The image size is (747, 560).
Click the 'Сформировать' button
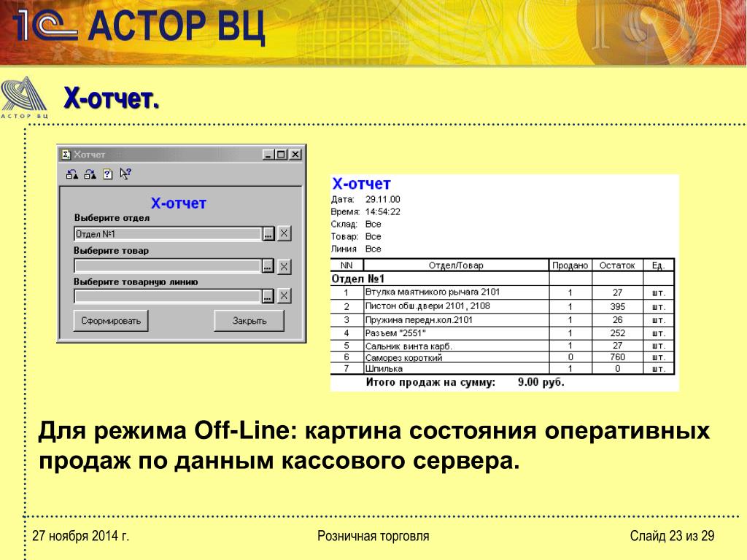111,321
